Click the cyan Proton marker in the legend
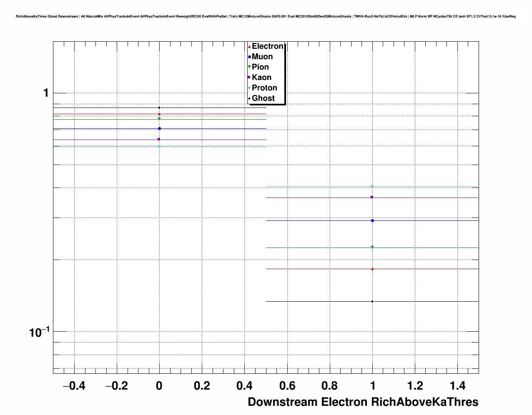The width and height of the screenshot is (532, 415). pyautogui.click(x=249, y=88)
